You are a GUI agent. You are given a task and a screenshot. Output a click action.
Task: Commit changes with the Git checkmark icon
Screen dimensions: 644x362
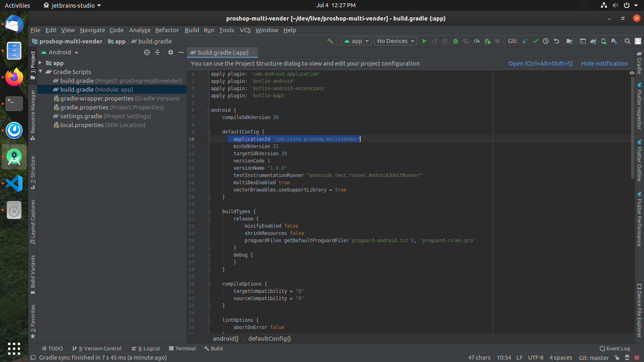535,41
